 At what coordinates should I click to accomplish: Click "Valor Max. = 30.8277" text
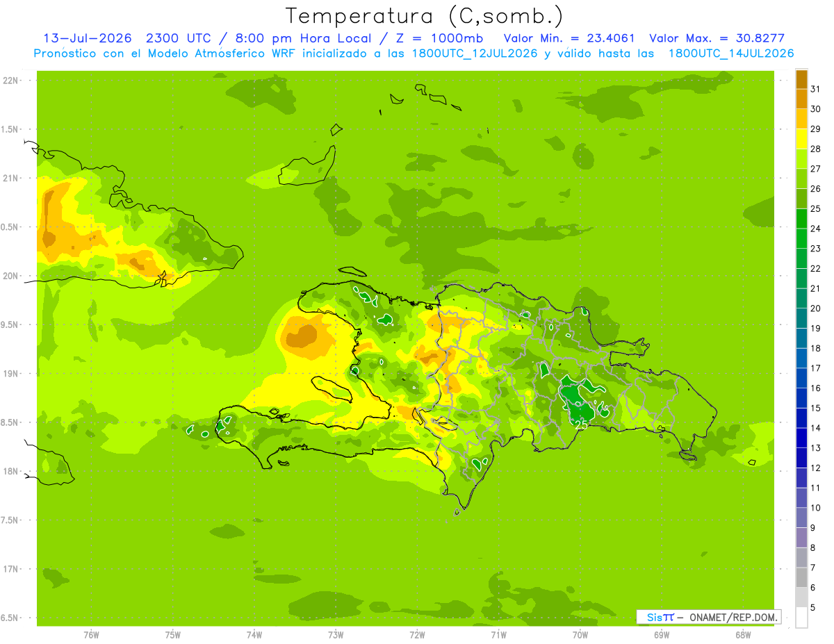tap(717, 38)
